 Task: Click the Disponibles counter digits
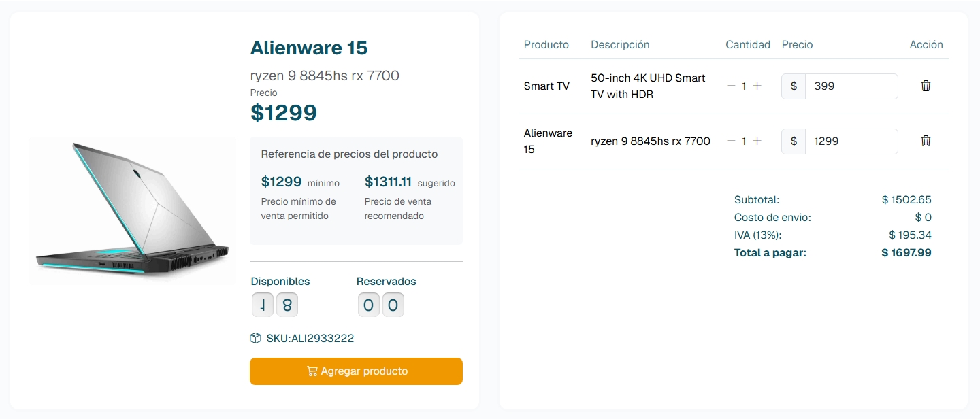[275, 304]
